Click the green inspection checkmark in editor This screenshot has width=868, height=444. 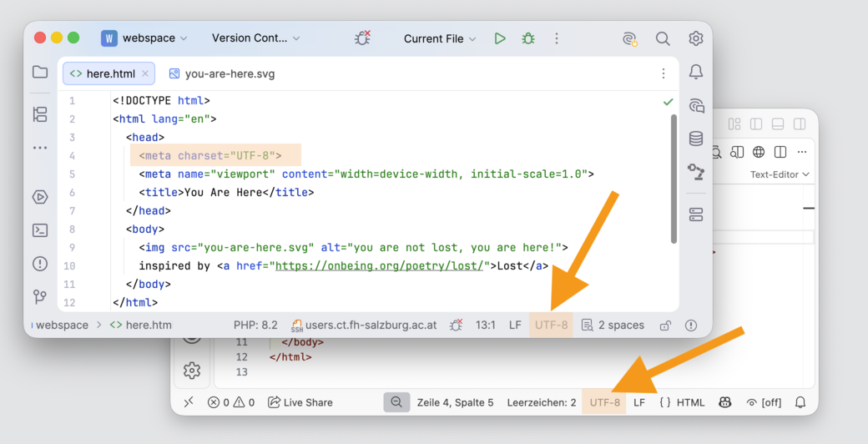669,102
